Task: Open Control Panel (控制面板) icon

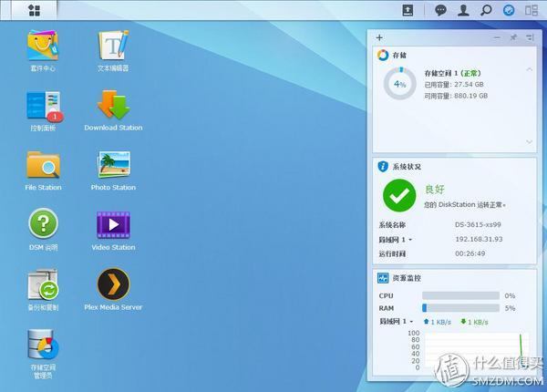Action: click(43, 106)
